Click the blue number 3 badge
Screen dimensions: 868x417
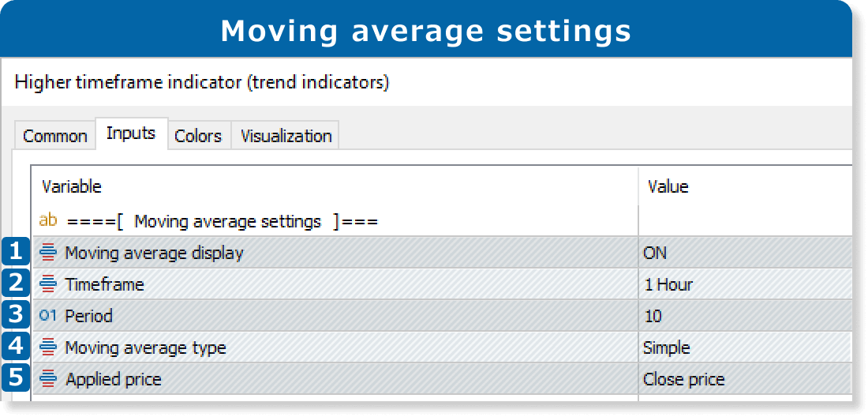tap(16, 315)
